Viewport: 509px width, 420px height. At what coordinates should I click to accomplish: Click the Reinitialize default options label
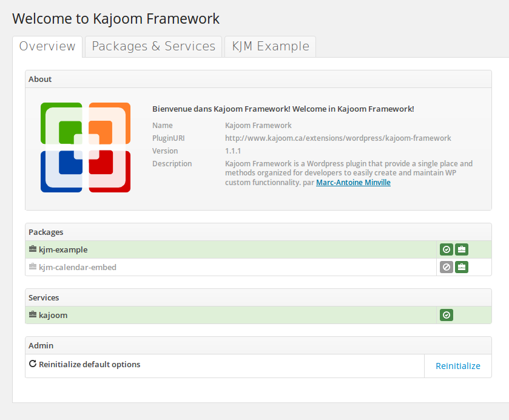click(x=90, y=364)
